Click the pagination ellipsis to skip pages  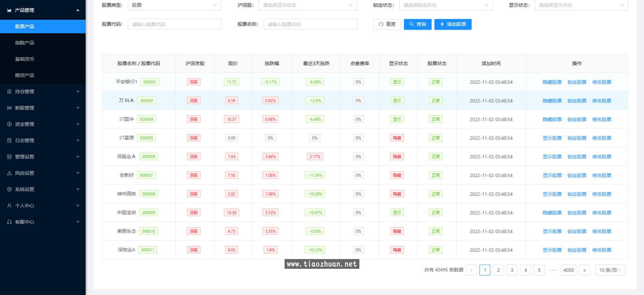tap(553, 270)
